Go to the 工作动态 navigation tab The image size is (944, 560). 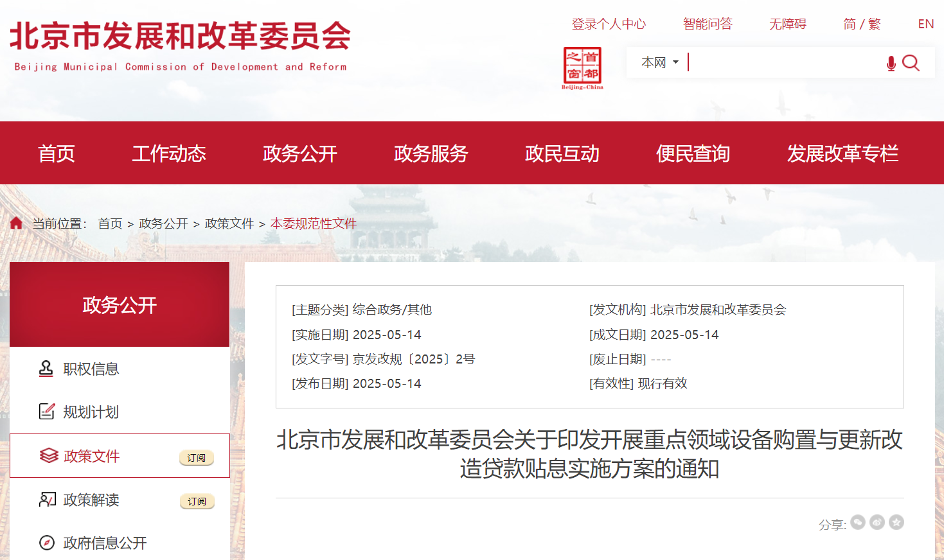168,153
